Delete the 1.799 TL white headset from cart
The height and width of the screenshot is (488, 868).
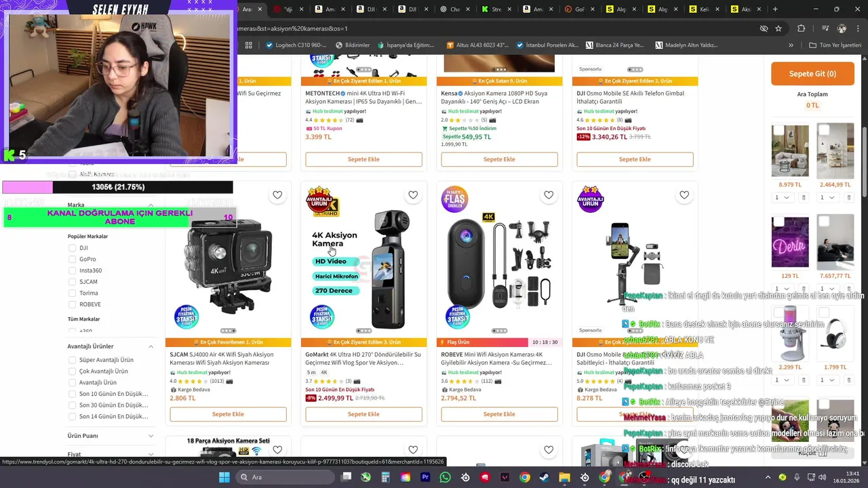848,380
